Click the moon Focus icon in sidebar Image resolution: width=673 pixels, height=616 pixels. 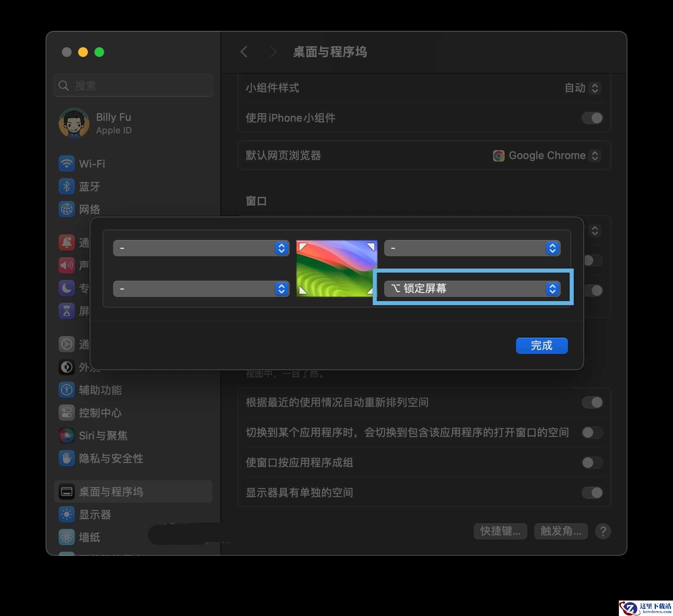pos(67,288)
